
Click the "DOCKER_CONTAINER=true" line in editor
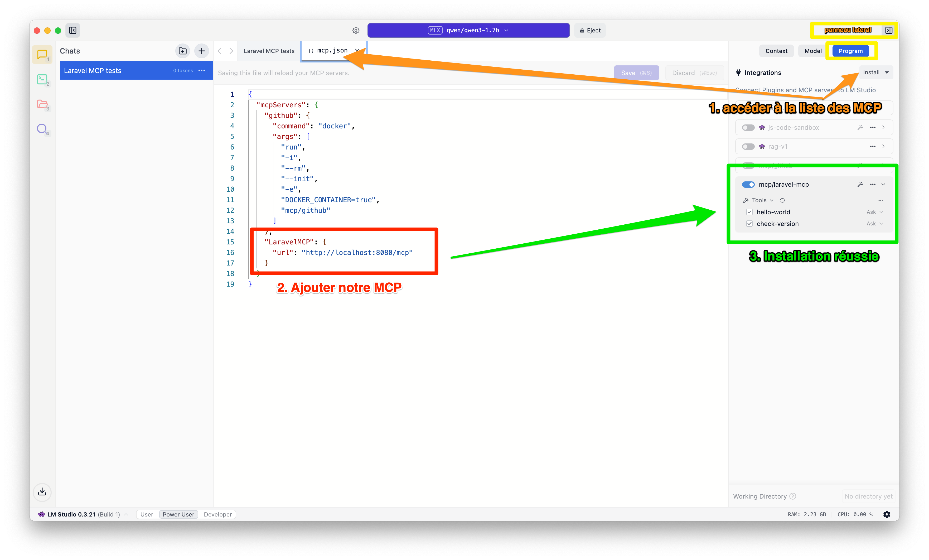click(x=330, y=200)
